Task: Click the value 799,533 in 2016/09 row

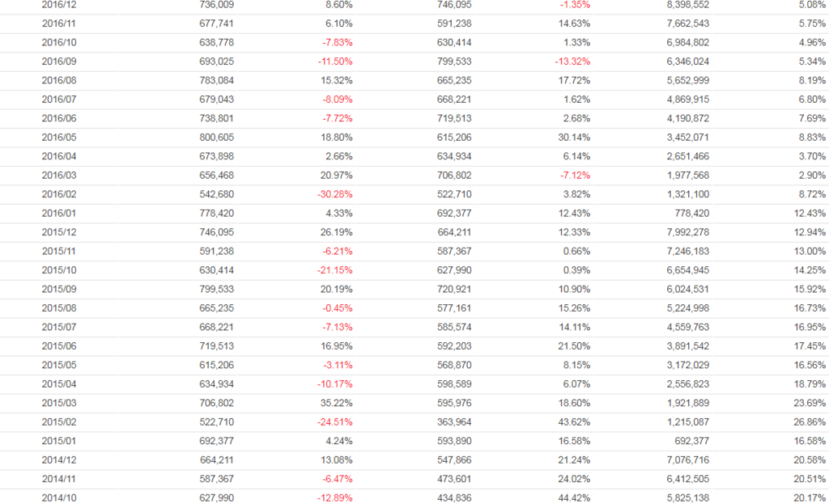Action: coord(454,61)
